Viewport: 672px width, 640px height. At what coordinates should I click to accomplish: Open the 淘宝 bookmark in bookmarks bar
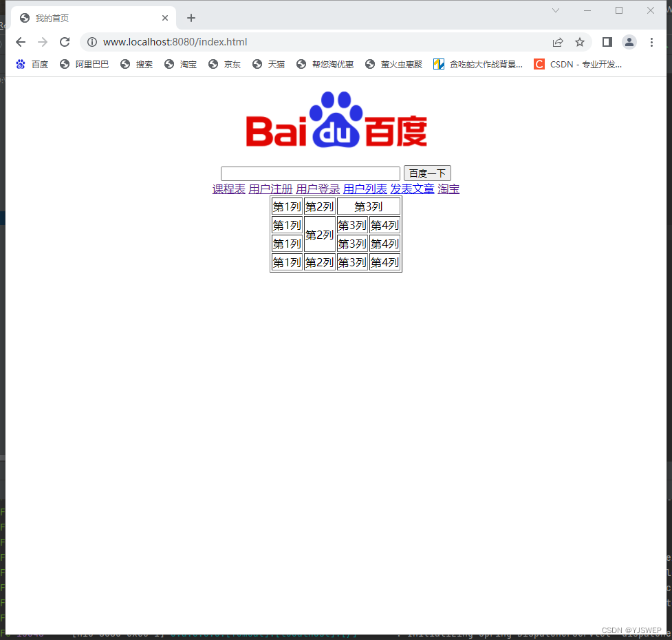click(180, 64)
